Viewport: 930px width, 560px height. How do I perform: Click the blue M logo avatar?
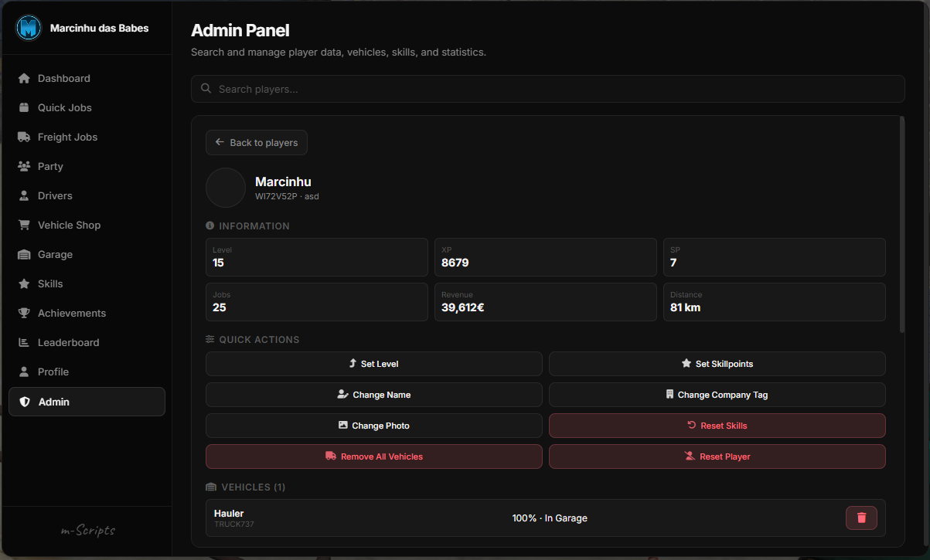point(29,28)
